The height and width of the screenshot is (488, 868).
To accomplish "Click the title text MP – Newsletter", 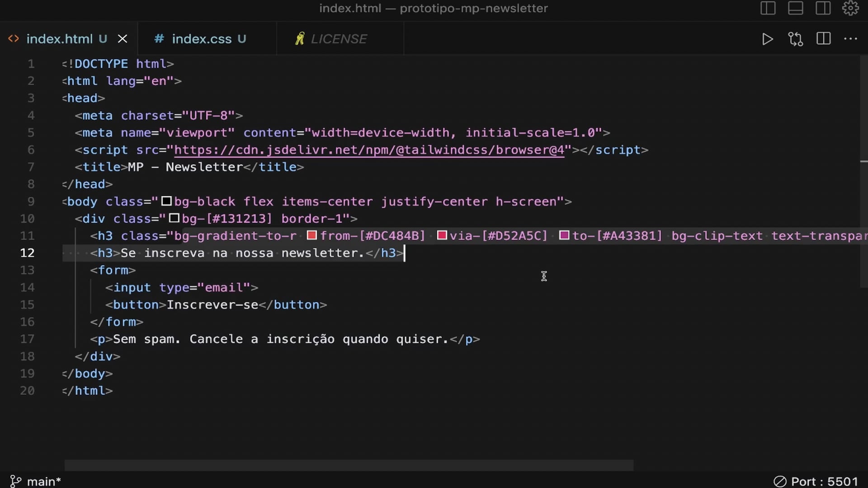I will pos(185,167).
